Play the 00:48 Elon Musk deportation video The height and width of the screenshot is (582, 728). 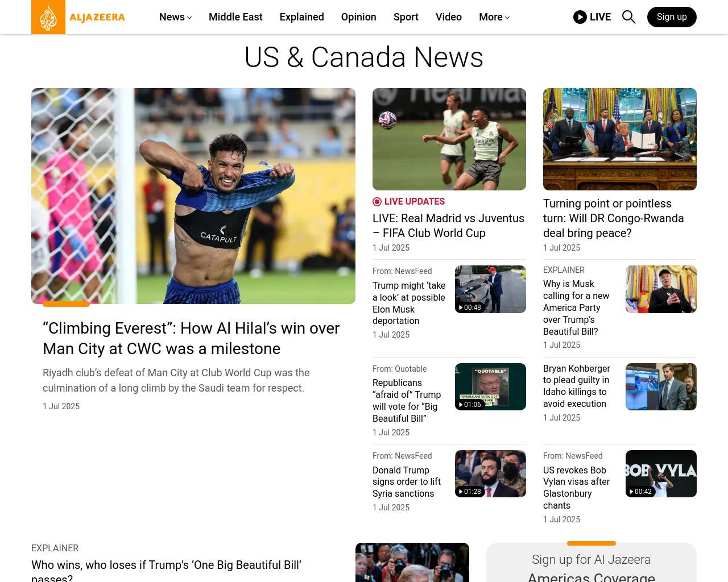tap(490, 289)
